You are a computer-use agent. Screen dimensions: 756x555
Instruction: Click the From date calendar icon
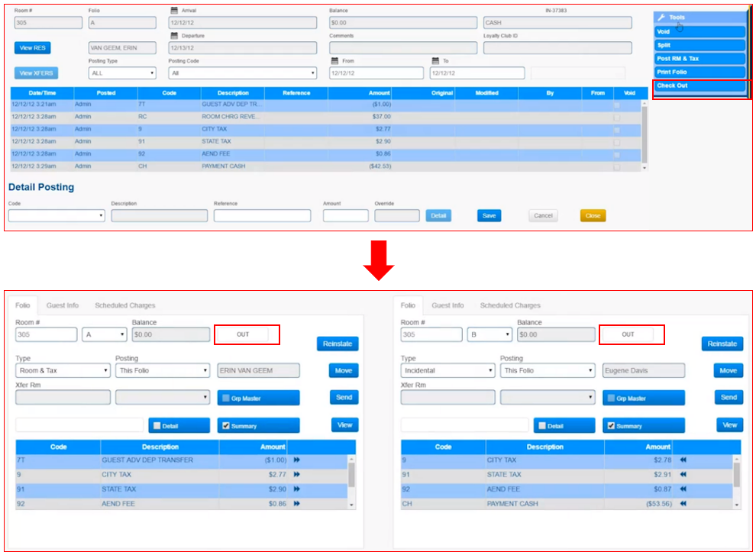point(334,61)
